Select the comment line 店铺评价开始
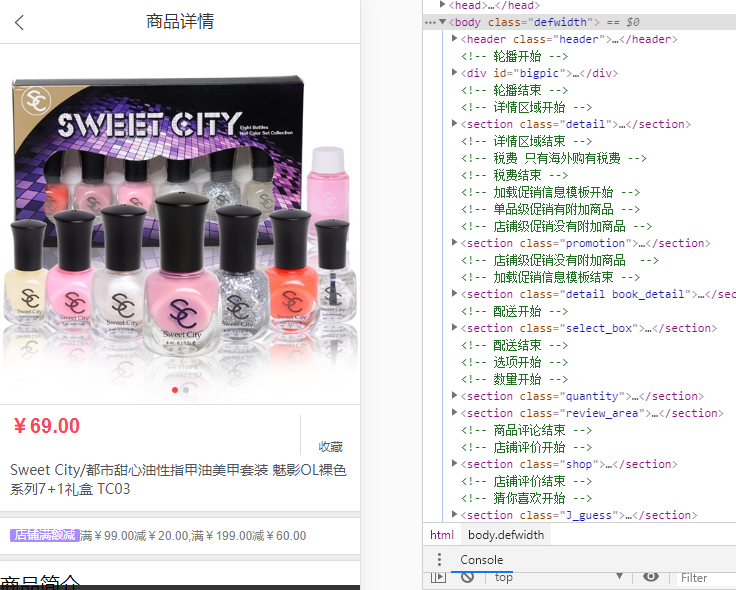This screenshot has height=590, width=736. coord(526,447)
